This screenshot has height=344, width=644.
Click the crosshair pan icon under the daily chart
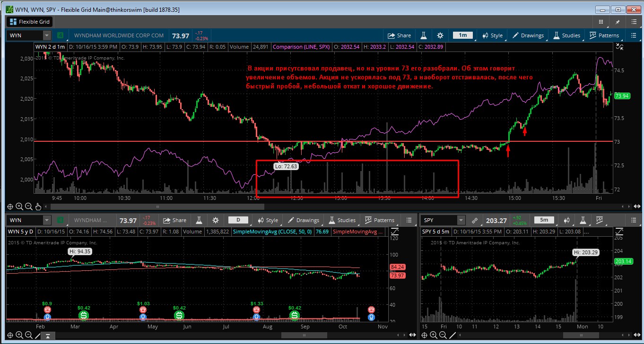10,335
